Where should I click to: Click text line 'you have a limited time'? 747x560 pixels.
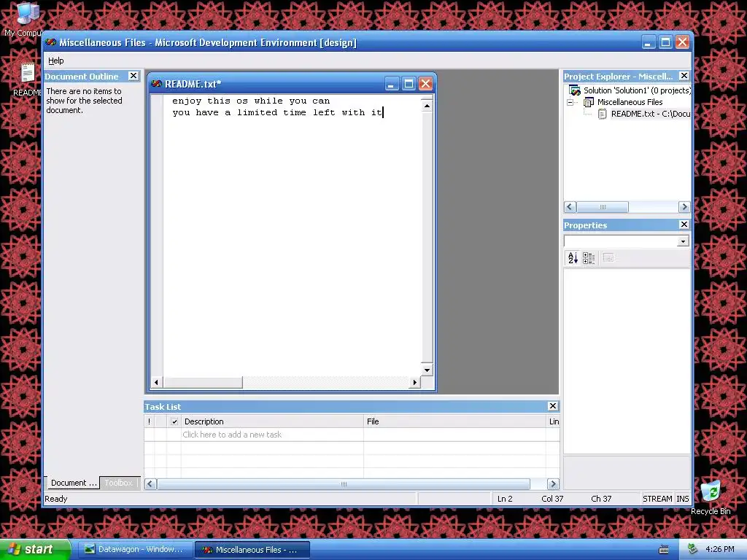coord(239,112)
